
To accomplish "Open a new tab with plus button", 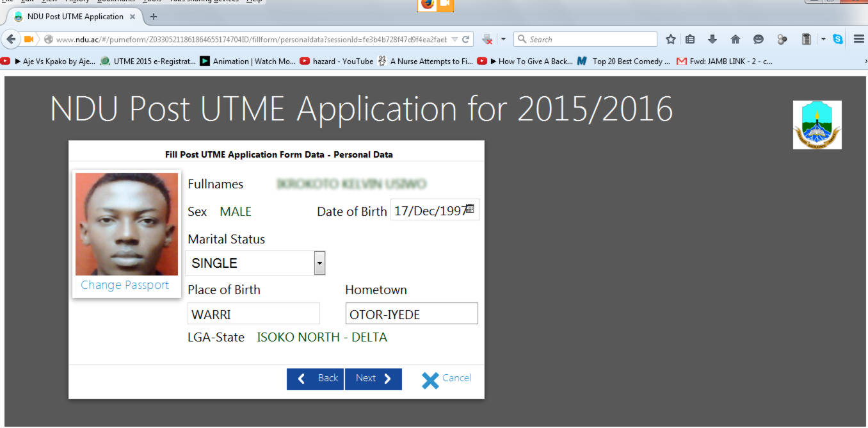I will tap(153, 17).
